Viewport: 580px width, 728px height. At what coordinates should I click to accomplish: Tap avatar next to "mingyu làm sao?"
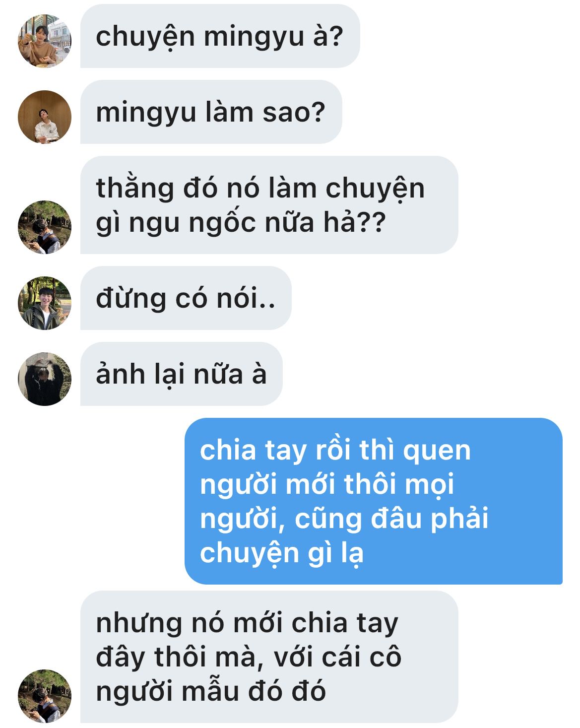(x=45, y=117)
